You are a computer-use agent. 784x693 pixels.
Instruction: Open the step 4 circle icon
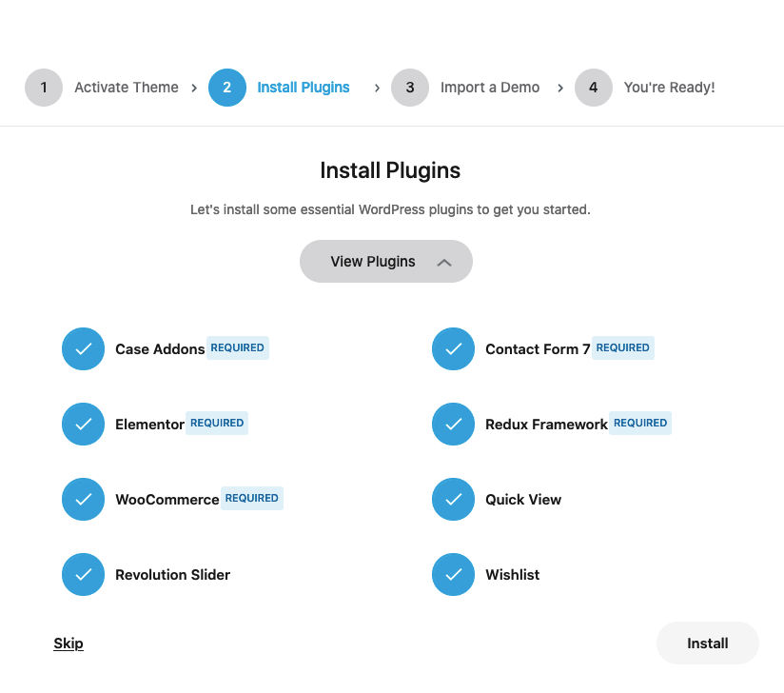594,87
